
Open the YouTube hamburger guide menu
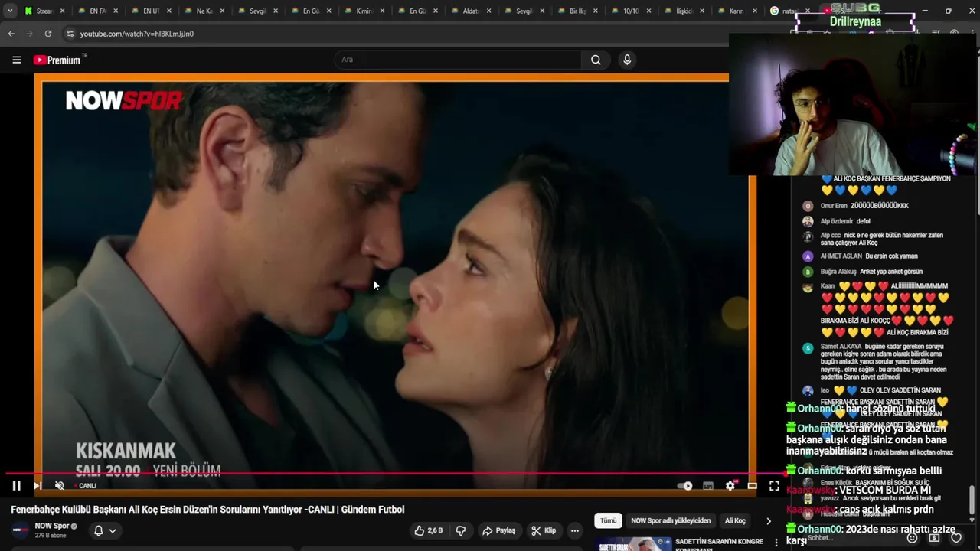point(16,60)
